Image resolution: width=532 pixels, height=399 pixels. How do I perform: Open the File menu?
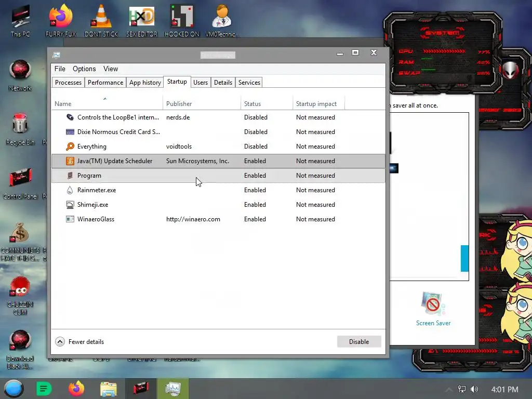tap(60, 69)
